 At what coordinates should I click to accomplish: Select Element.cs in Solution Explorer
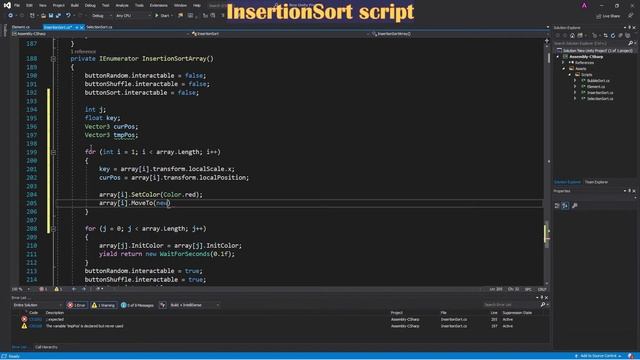click(596, 87)
